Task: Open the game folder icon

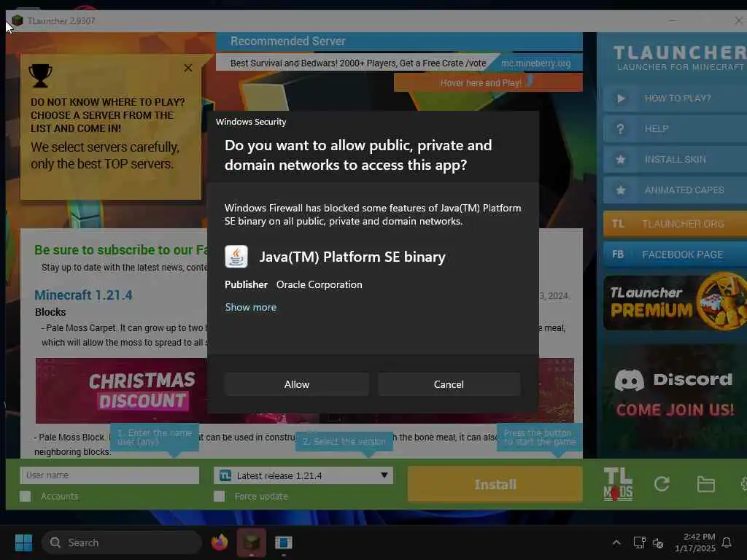Action: 705,484
